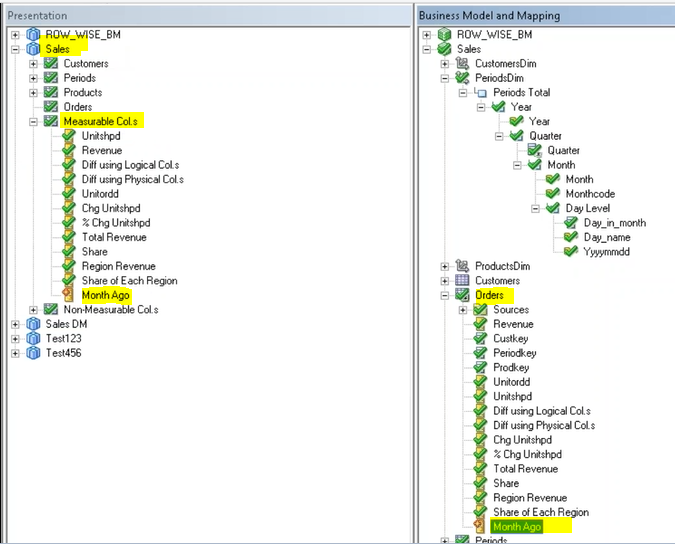Expand the CustomersDim dimension
Image resolution: width=675 pixels, height=544 pixels.
tap(445, 64)
